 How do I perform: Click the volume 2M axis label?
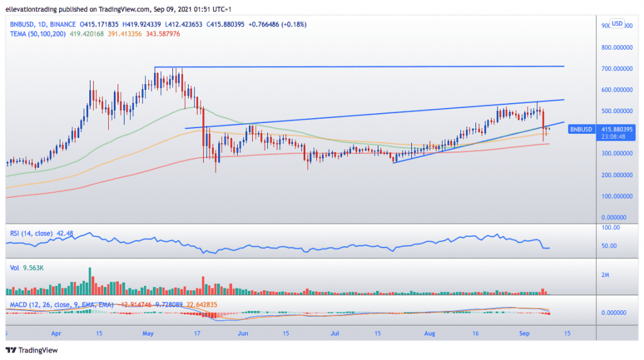click(x=606, y=275)
